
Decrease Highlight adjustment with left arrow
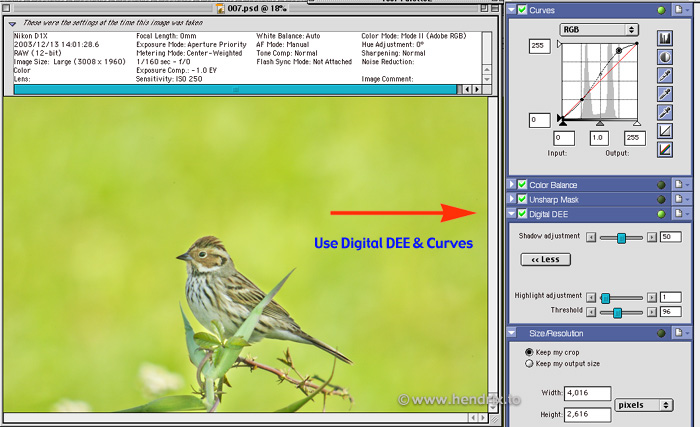click(x=591, y=297)
